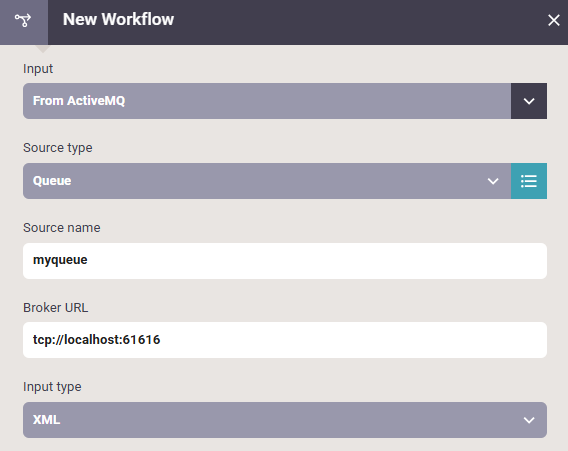Place cursor after 61616 in Broker URL field
The width and height of the screenshot is (568, 451).
coord(161,340)
